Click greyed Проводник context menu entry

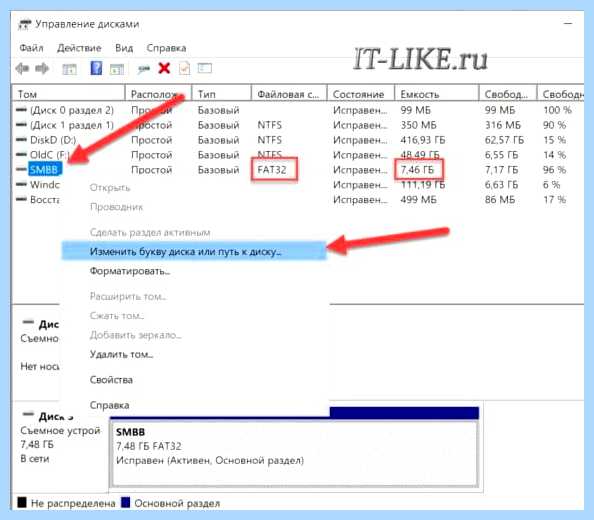point(116,207)
